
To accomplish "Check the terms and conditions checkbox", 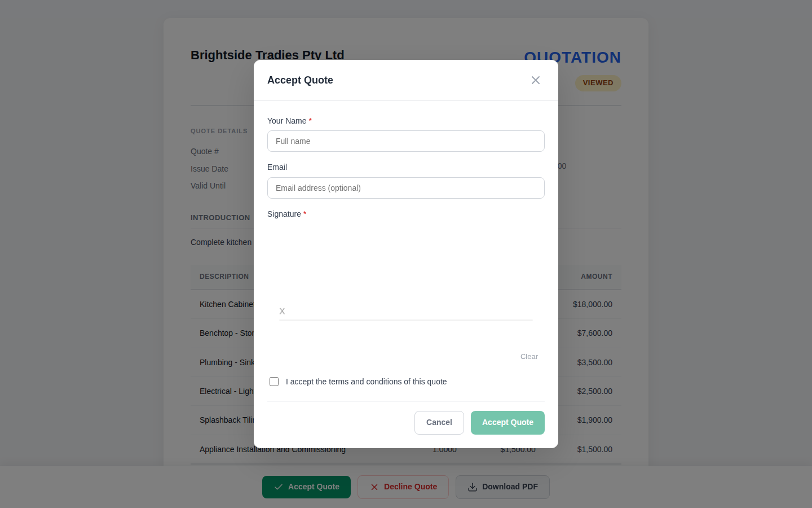I will (x=274, y=382).
